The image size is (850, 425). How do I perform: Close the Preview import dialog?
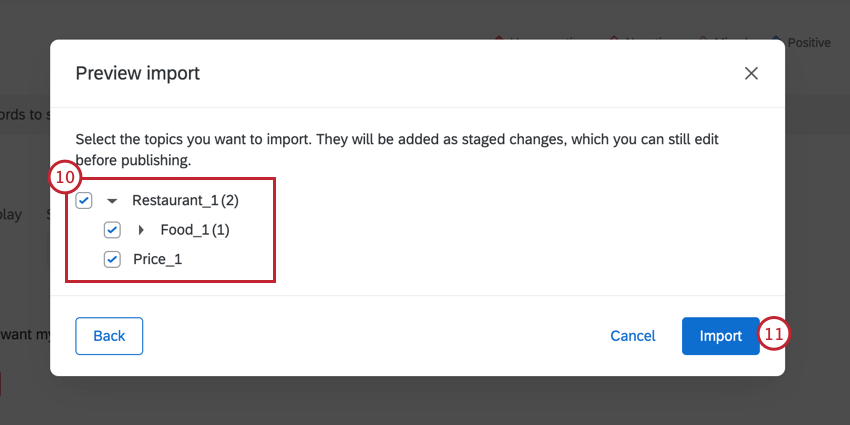pos(751,73)
